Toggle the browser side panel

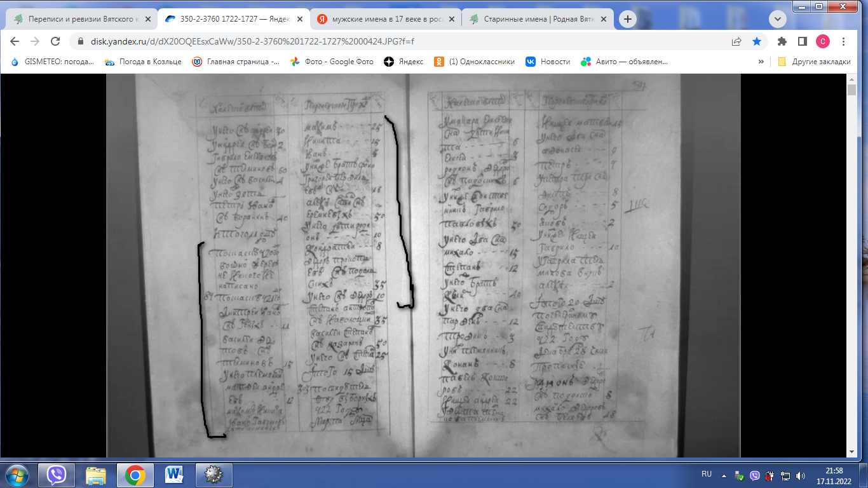point(803,41)
